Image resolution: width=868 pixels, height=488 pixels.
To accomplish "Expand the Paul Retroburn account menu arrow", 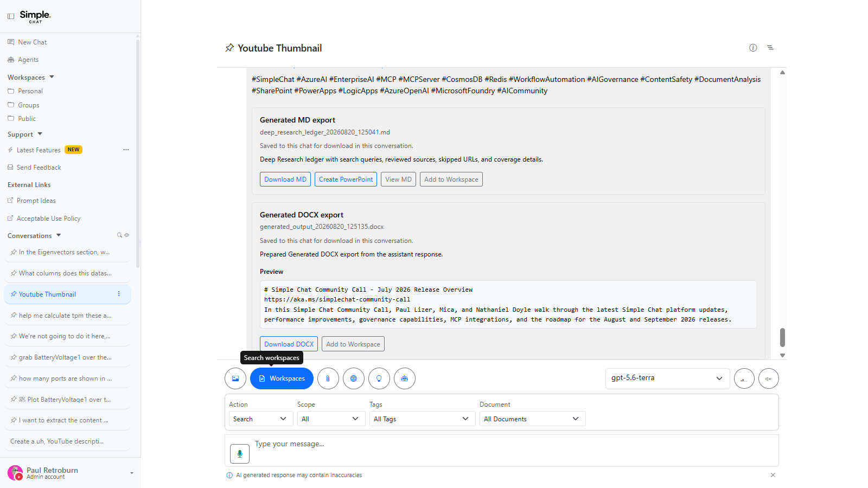I will pos(132,473).
